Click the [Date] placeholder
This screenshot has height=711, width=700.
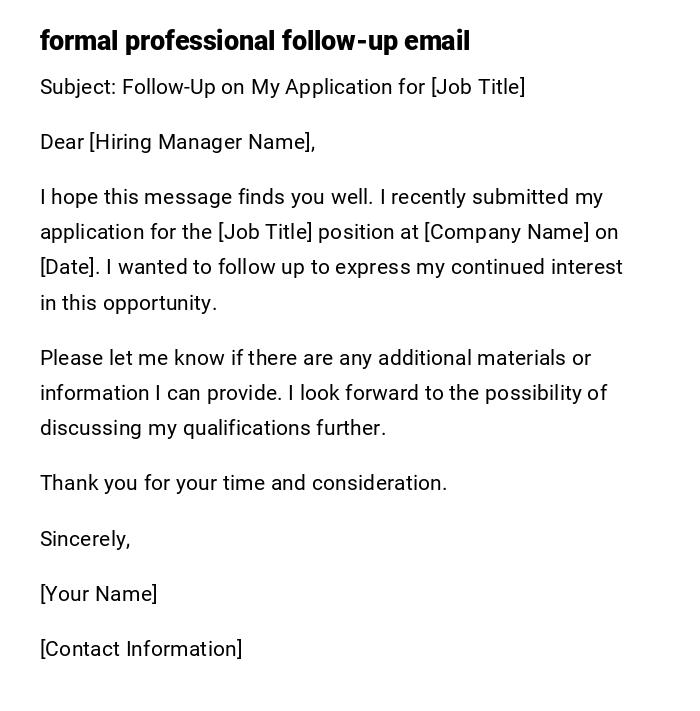69,267
